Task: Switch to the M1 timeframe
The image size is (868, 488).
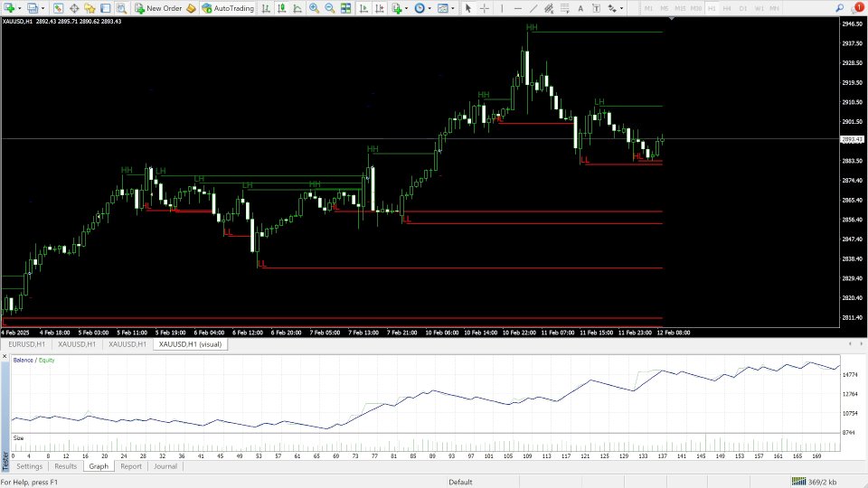Action: coord(648,8)
